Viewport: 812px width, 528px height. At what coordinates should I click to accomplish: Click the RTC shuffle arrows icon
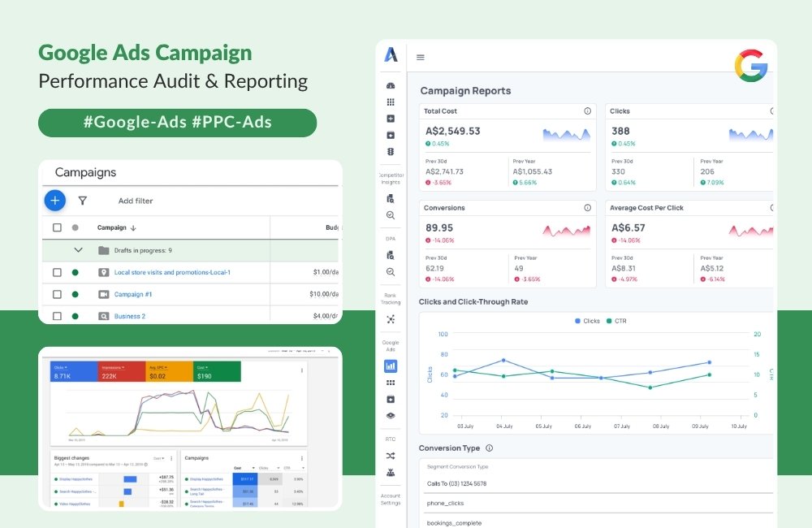(x=391, y=456)
